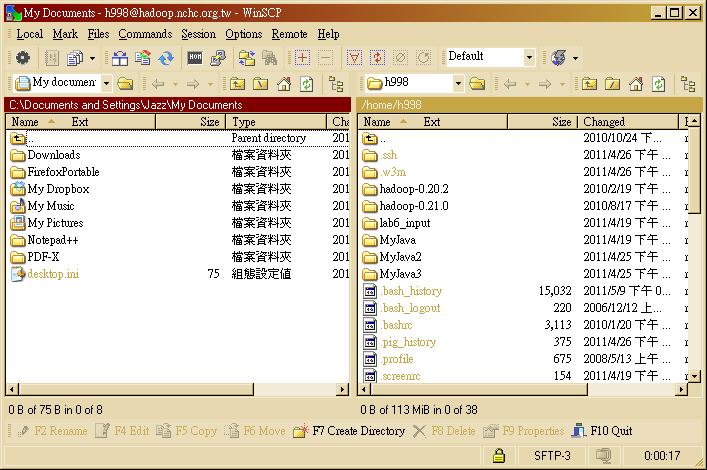Screen dimensions: 707x470
Task: Click the local back arrow
Action: coord(158,84)
